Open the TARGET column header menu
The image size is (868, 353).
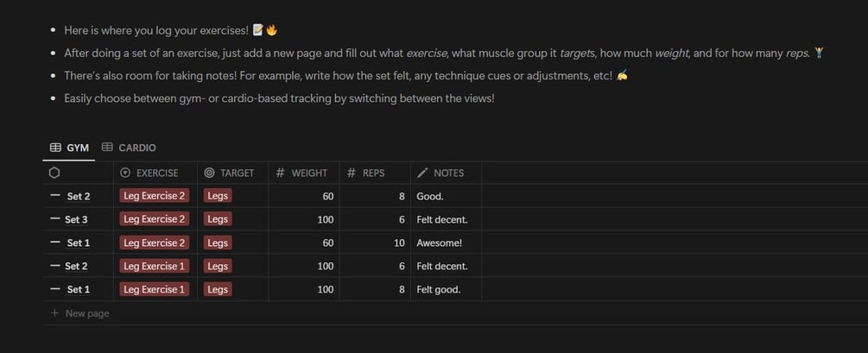click(x=237, y=173)
